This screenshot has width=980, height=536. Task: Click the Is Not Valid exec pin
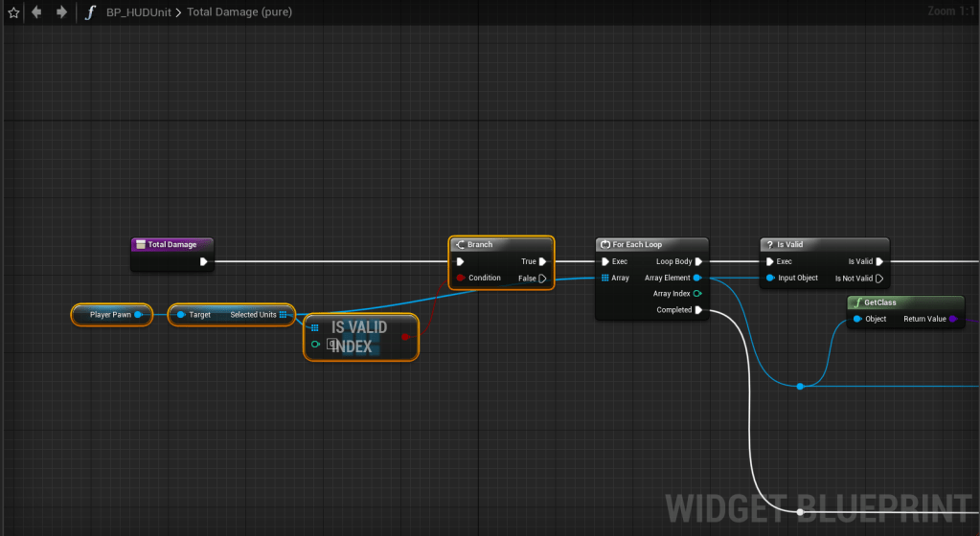click(879, 279)
